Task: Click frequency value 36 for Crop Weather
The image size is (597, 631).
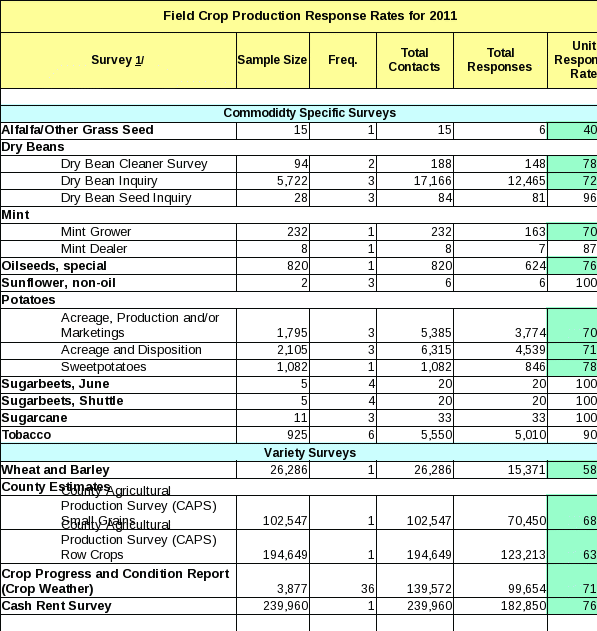Action: coord(368,589)
